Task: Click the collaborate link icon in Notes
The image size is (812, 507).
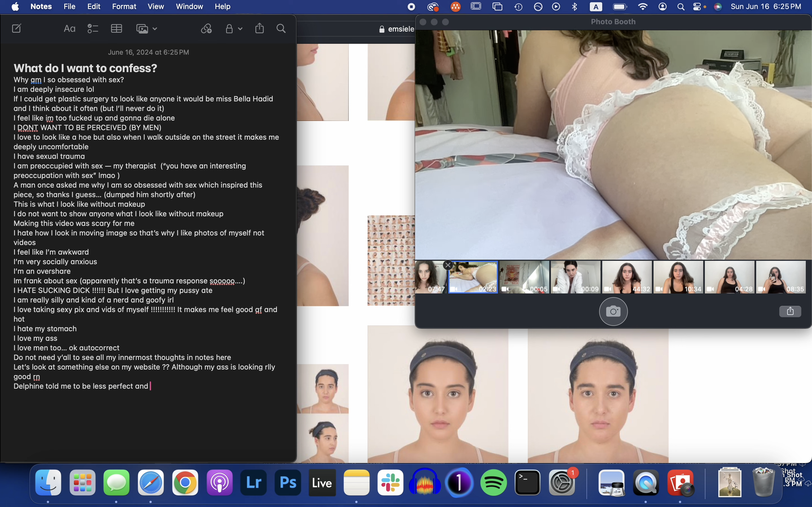Action: [x=206, y=29]
